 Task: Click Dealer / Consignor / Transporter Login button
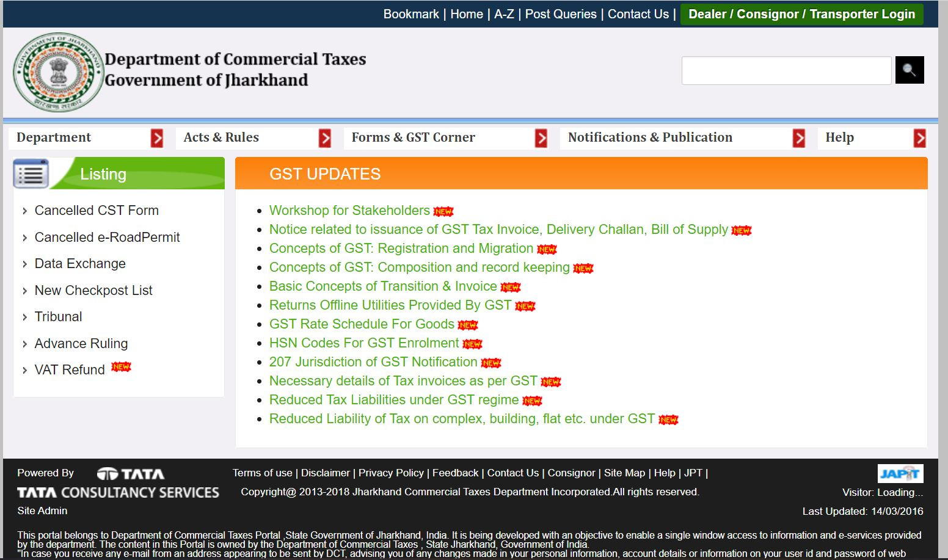pyautogui.click(x=801, y=14)
